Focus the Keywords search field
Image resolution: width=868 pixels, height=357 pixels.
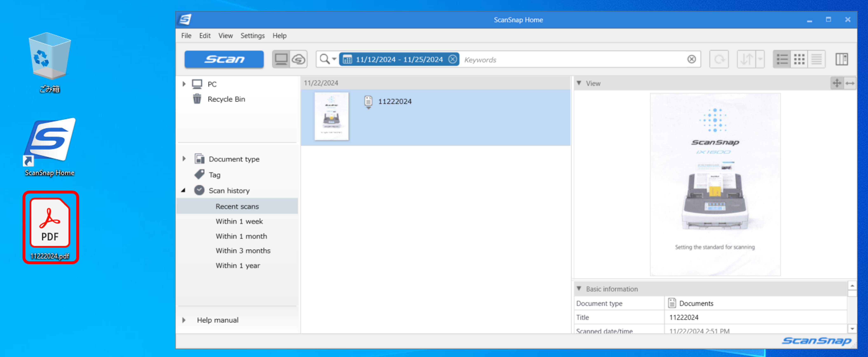click(573, 60)
